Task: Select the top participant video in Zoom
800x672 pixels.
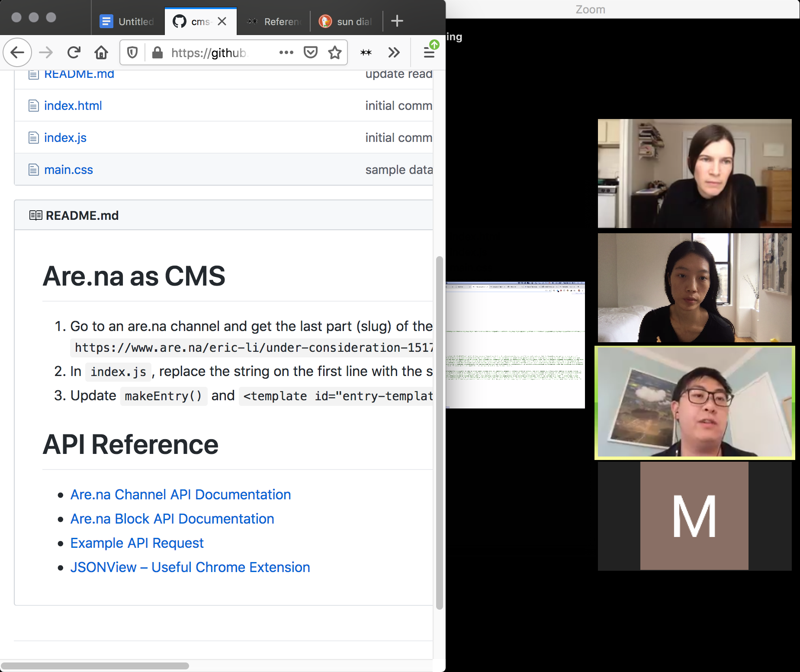Action: (x=694, y=174)
